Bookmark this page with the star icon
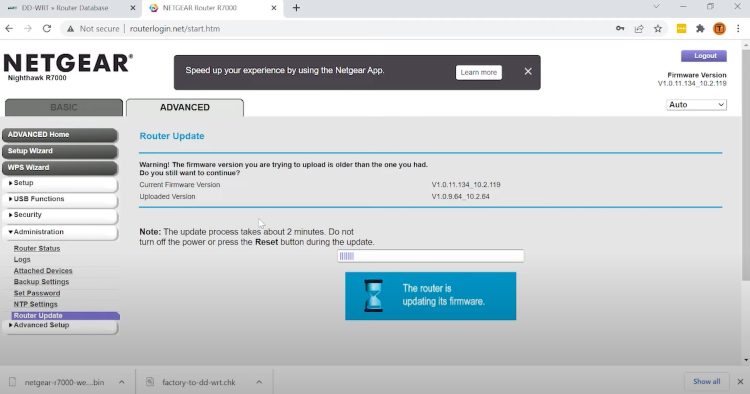 658,29
